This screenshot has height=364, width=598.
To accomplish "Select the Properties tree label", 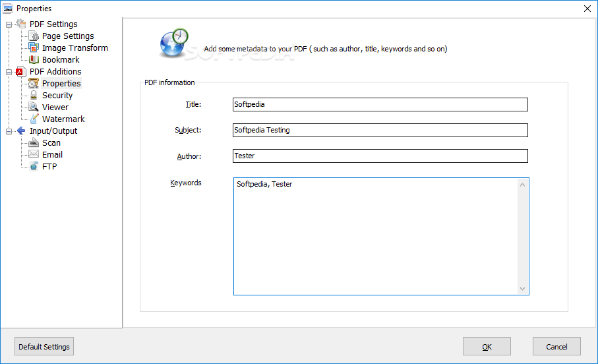I will click(61, 83).
